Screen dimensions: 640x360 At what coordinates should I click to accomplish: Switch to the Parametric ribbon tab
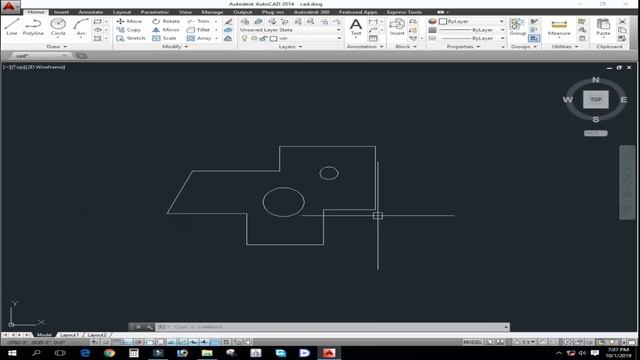(155, 12)
